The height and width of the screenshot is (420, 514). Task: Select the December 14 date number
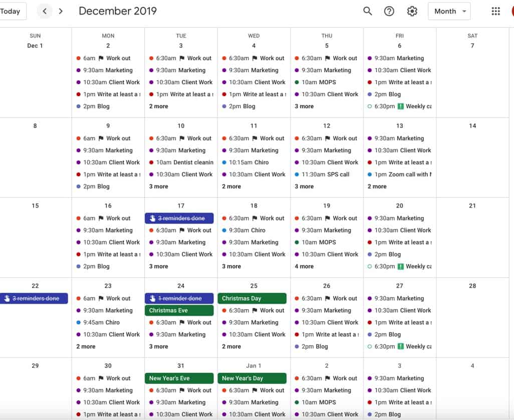pos(472,126)
